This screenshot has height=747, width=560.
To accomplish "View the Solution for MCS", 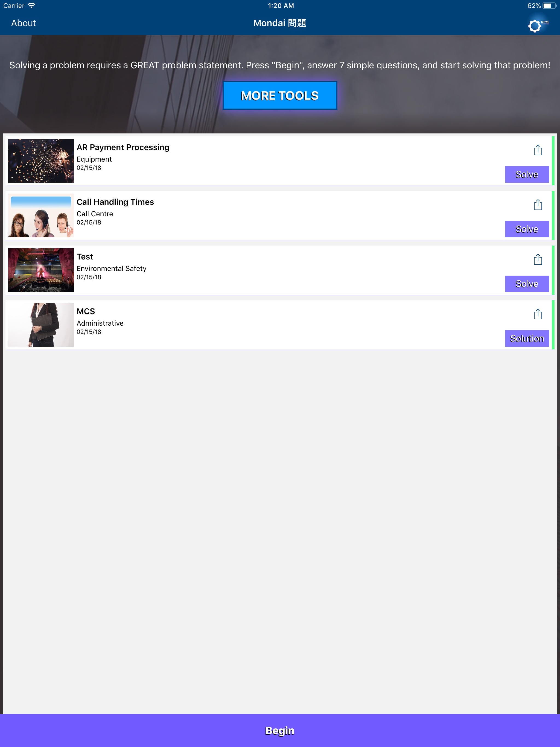I will pos(527,339).
